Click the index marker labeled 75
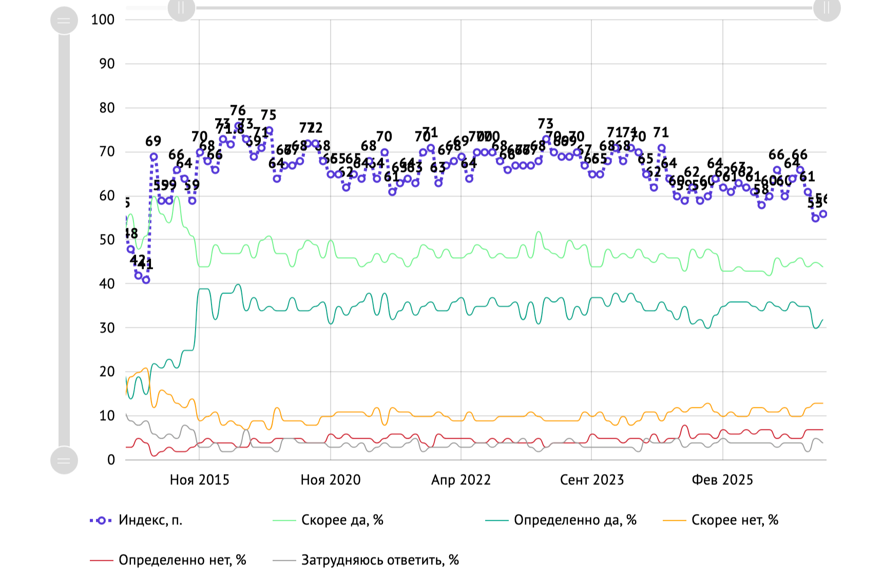Screen dimensions: 882x588 pos(269,130)
